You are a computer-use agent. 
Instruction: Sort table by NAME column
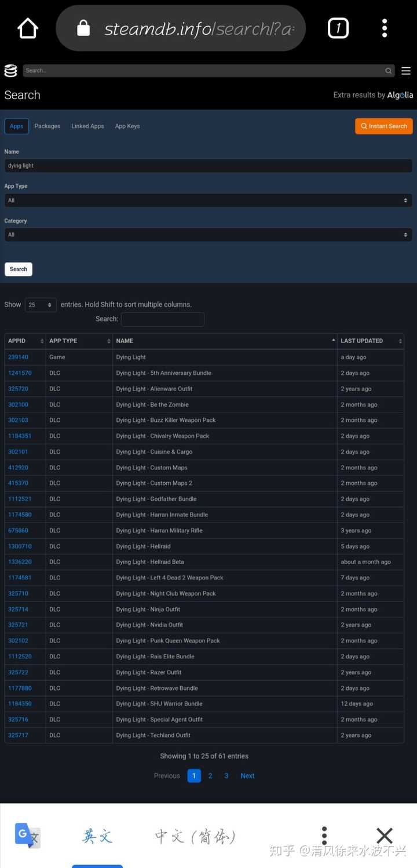[x=225, y=341]
